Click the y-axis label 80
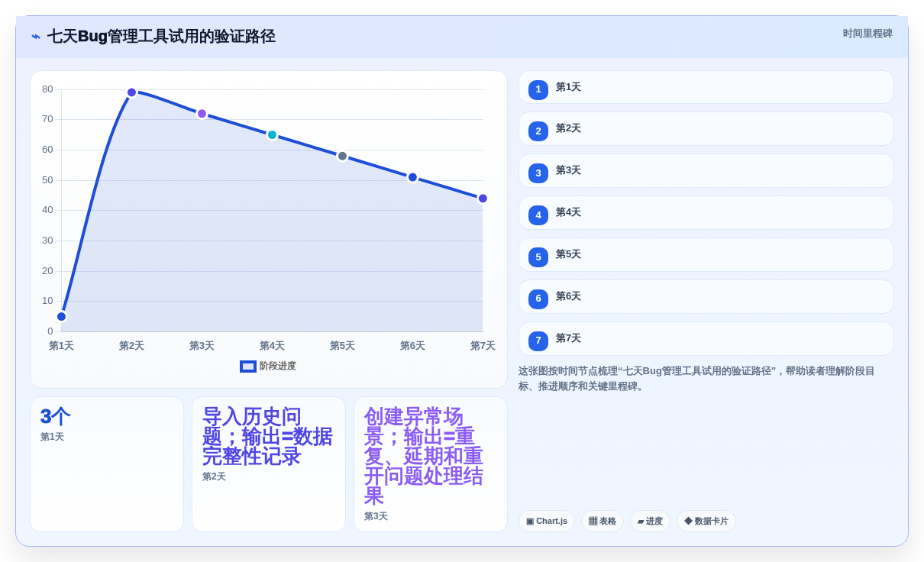Image resolution: width=924 pixels, height=562 pixels. pos(47,89)
